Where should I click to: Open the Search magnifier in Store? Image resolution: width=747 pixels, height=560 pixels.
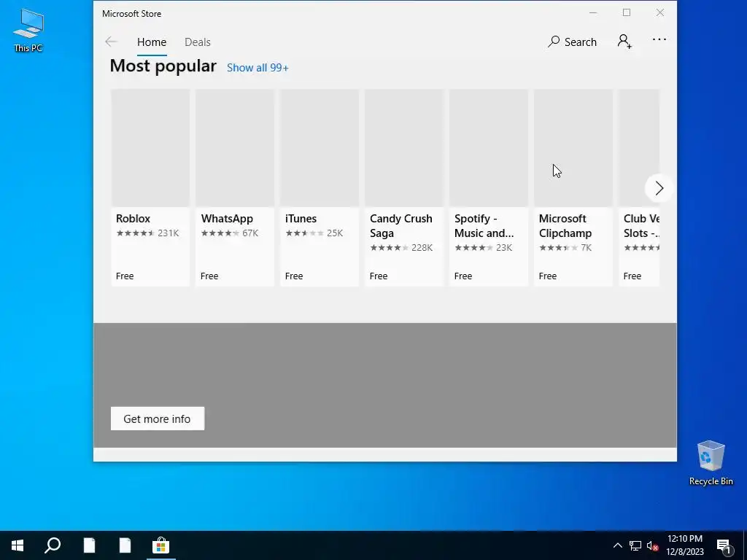click(572, 42)
